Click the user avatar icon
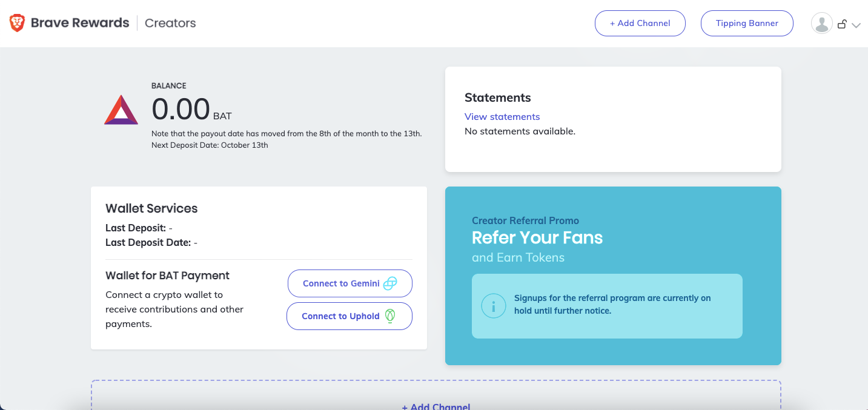 click(x=822, y=24)
